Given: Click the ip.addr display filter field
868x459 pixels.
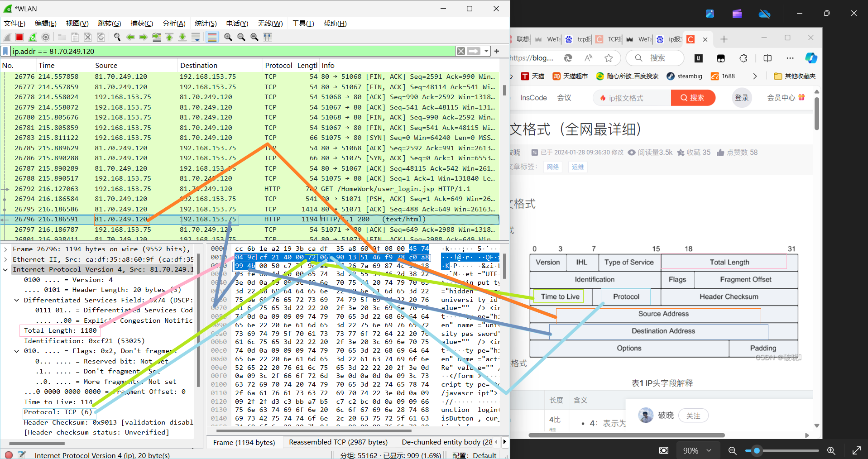Looking at the screenshot, I should 233,51.
